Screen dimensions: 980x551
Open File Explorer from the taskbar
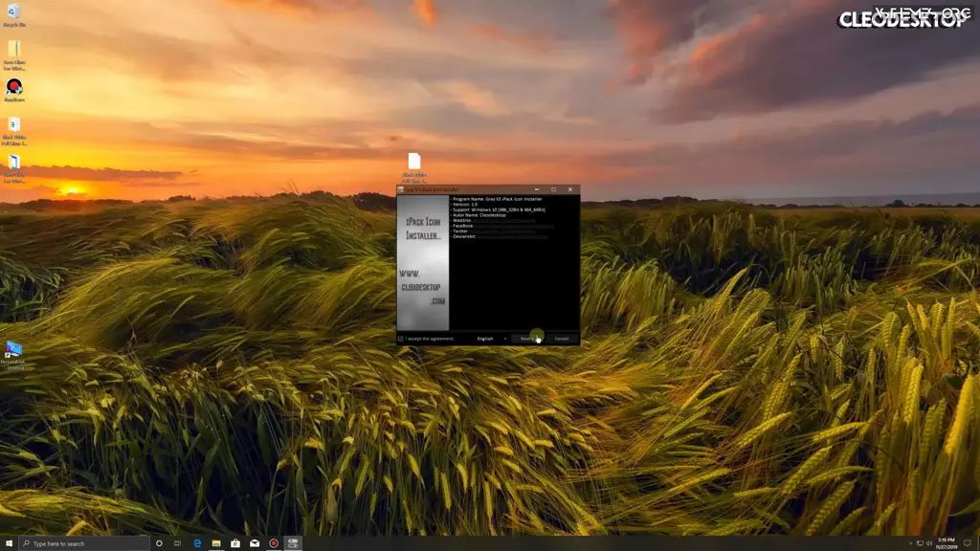click(216, 542)
